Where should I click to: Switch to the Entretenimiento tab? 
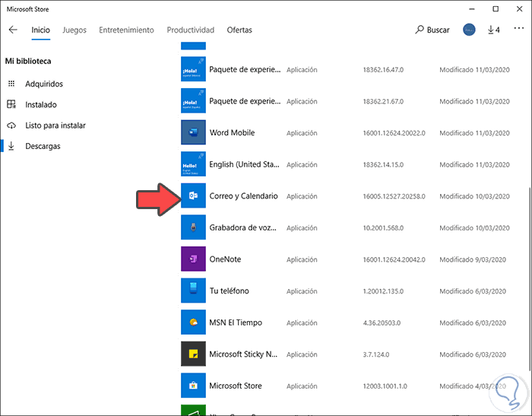126,30
